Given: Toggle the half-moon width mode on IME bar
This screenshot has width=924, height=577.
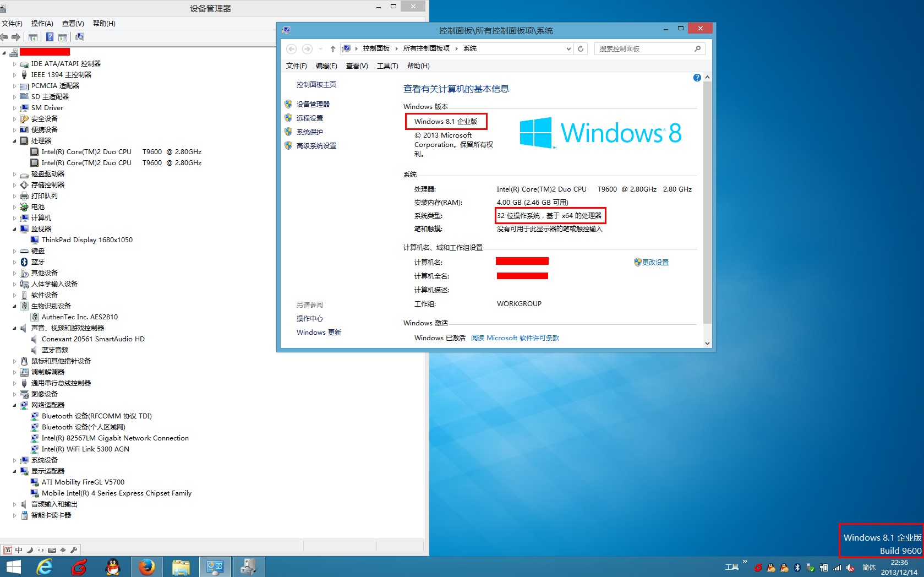Looking at the screenshot, I should pyautogui.click(x=30, y=550).
